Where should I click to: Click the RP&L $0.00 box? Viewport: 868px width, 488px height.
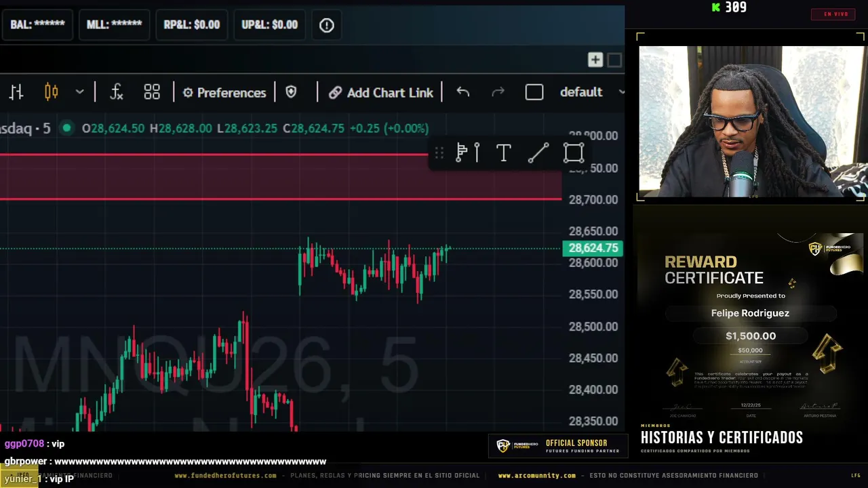tap(192, 24)
